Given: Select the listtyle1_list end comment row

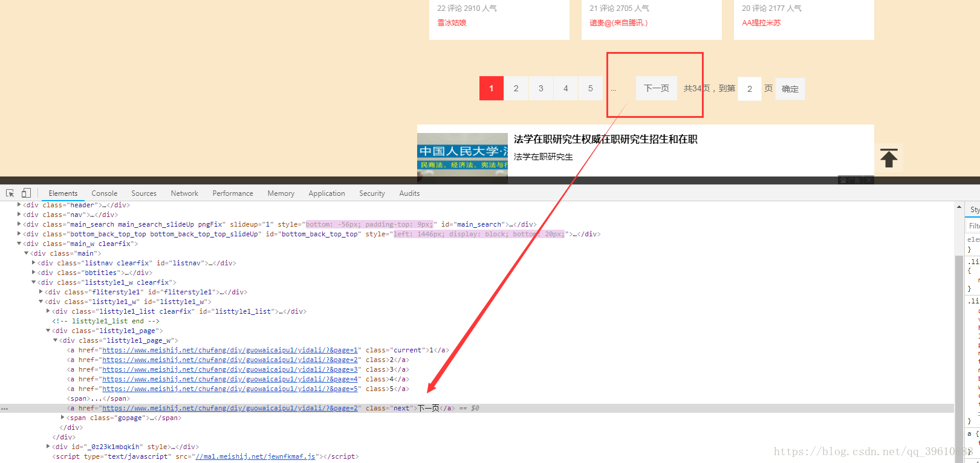Looking at the screenshot, I should coord(106,321).
